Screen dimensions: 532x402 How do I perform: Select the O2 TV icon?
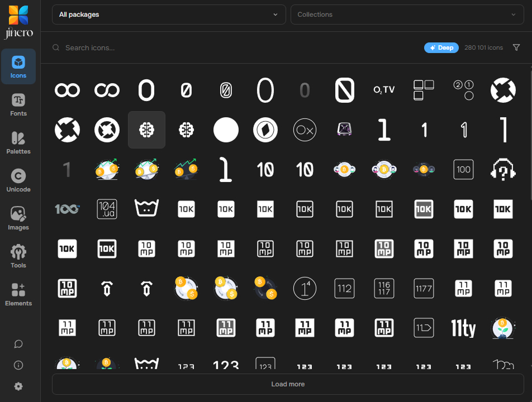tap(384, 90)
